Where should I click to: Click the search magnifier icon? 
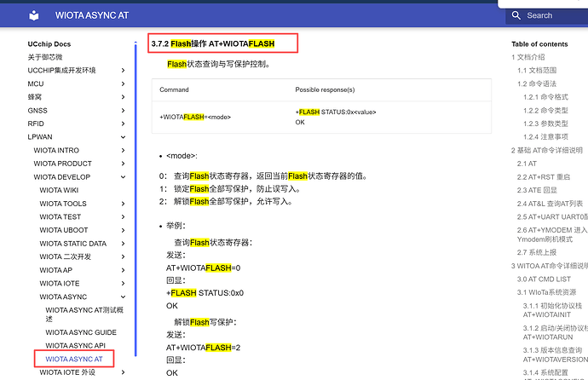pos(516,15)
